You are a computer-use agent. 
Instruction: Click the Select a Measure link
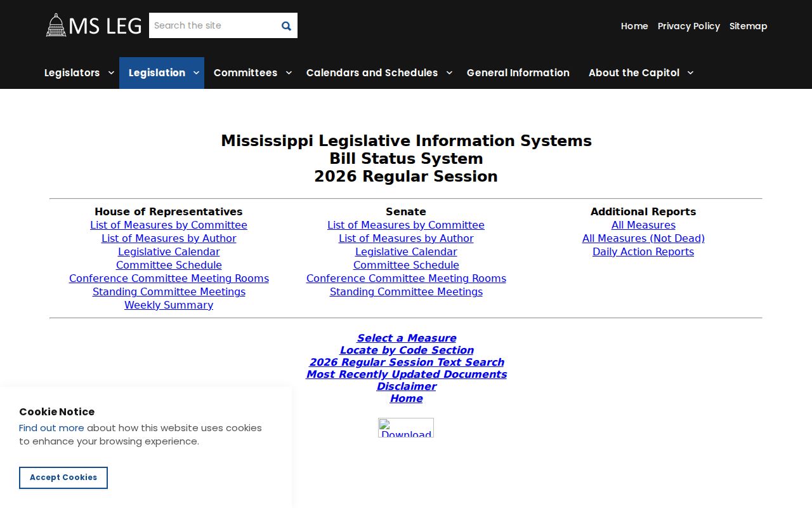coord(406,338)
